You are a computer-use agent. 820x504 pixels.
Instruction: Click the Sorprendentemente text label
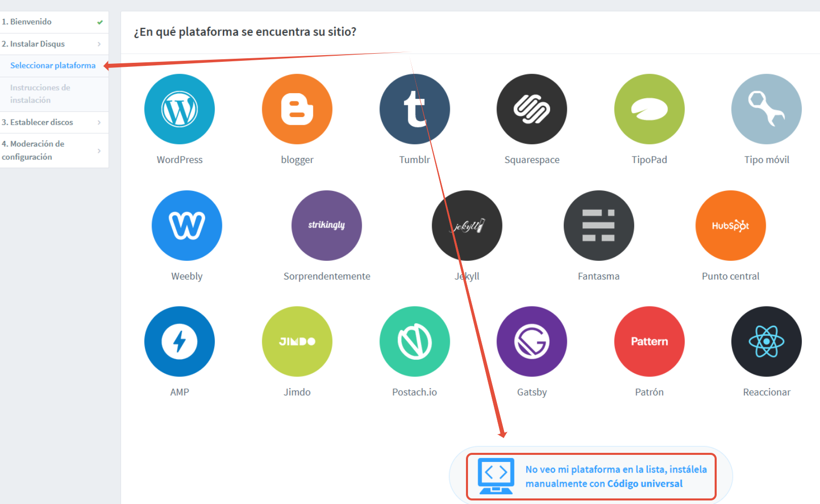point(327,276)
